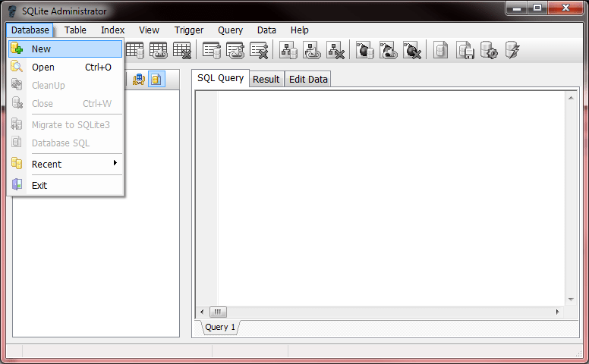Click the Database SQL menu entry
Viewport: 589px width, 364px height.
[x=65, y=143]
